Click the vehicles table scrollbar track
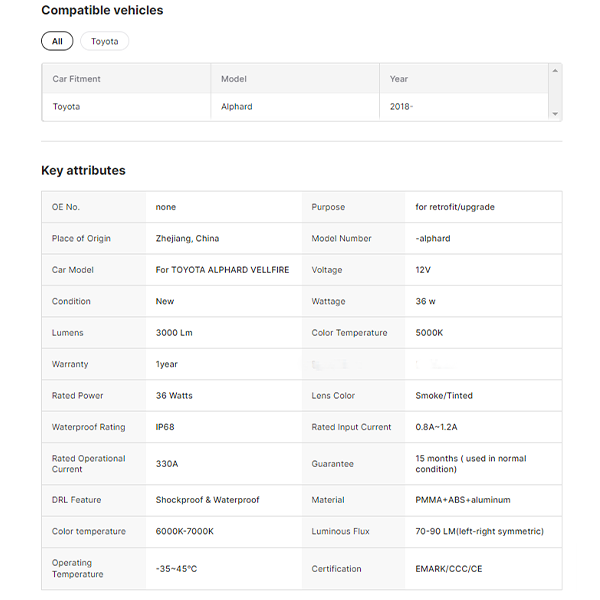Viewport: 600px width, 600px height. coord(555,92)
